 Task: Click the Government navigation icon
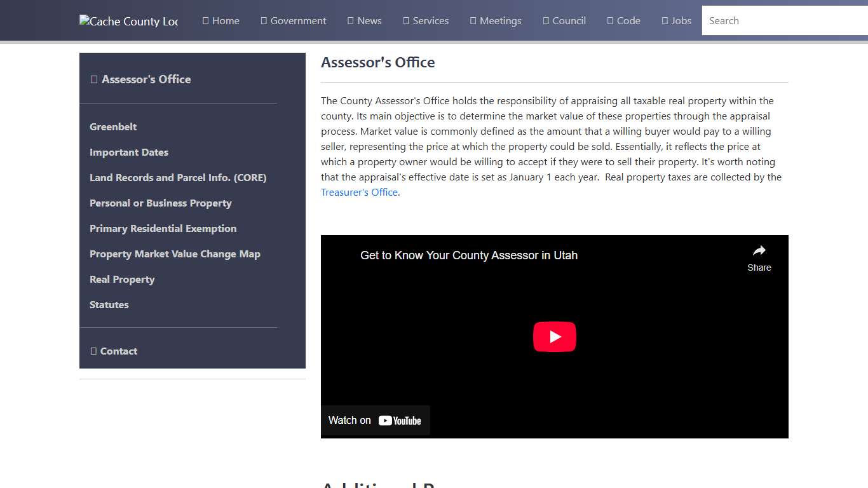pyautogui.click(x=262, y=20)
